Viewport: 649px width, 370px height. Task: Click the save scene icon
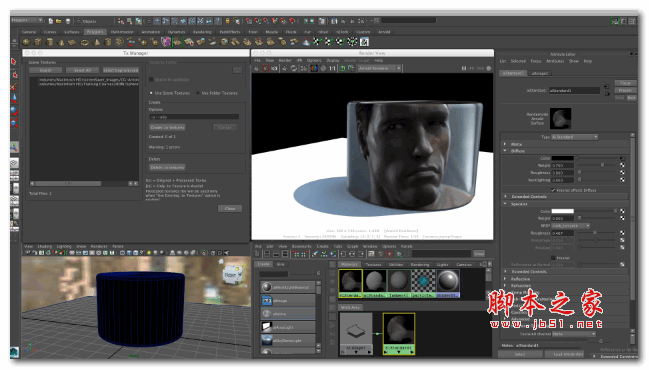(68, 21)
